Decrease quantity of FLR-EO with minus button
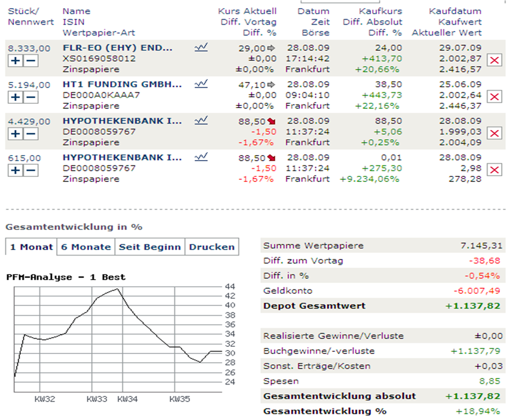The height and width of the screenshot is (420, 517). [x=32, y=61]
